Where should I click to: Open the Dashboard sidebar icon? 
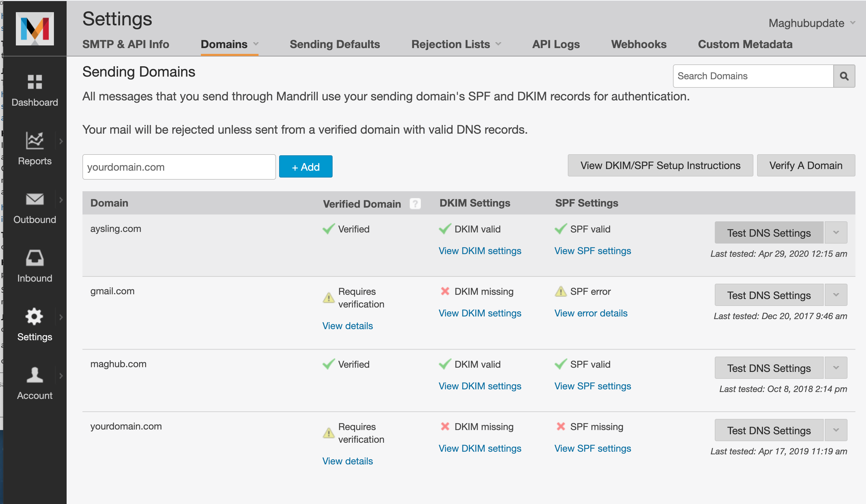(x=35, y=82)
